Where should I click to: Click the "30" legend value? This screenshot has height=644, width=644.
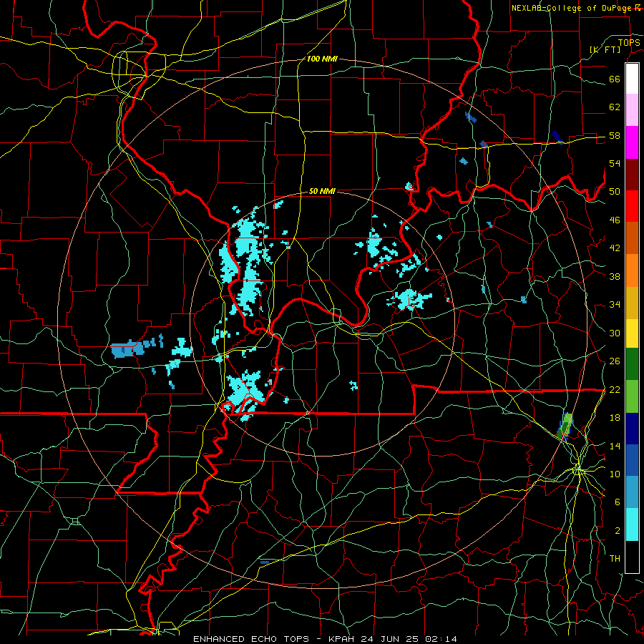(615, 333)
